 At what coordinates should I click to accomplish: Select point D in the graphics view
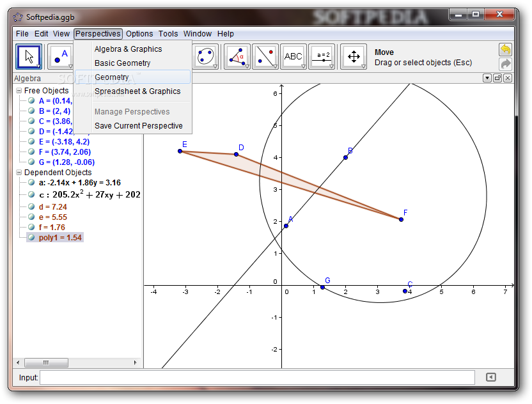(236, 154)
